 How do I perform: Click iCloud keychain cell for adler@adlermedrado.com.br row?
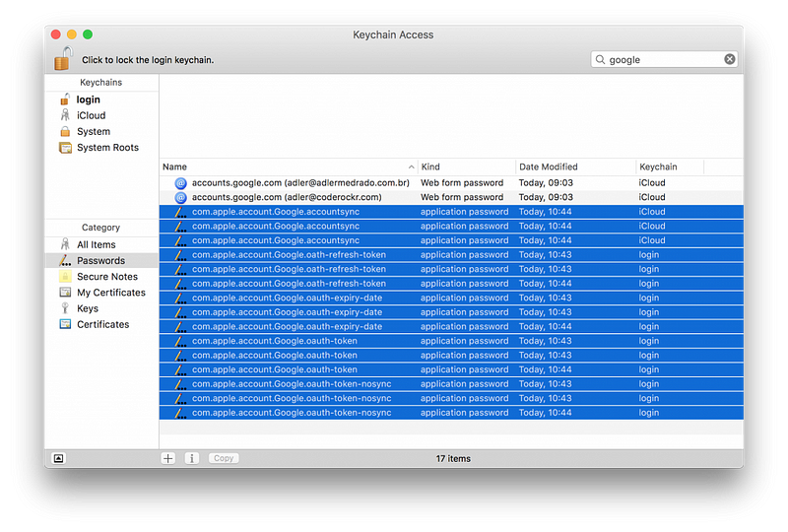pyautogui.click(x=652, y=183)
